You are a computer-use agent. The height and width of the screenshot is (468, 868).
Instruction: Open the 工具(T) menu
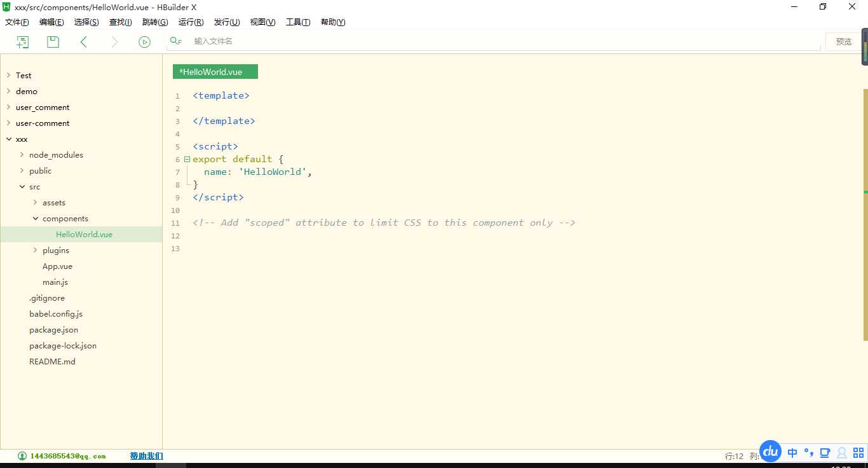pyautogui.click(x=298, y=22)
